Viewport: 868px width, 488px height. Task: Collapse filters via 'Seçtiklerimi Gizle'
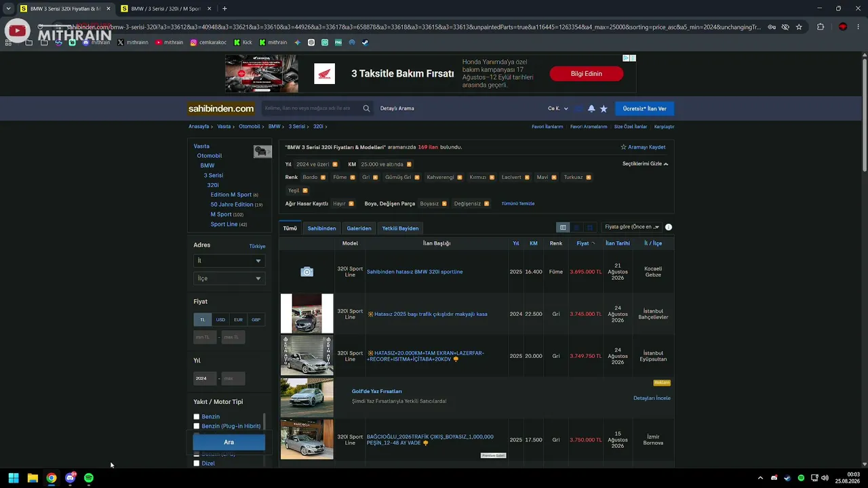click(x=645, y=164)
